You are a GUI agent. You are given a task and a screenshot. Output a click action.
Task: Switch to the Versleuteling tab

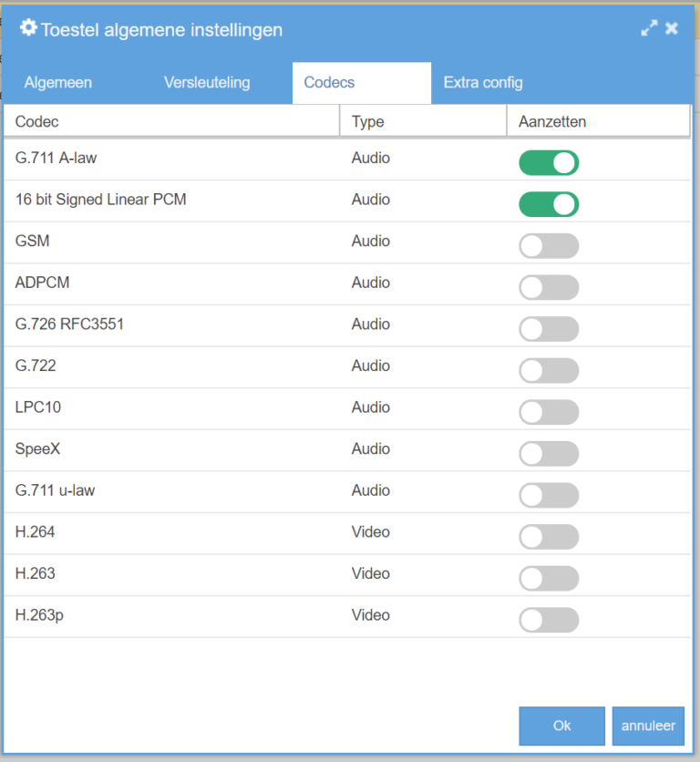coord(207,83)
